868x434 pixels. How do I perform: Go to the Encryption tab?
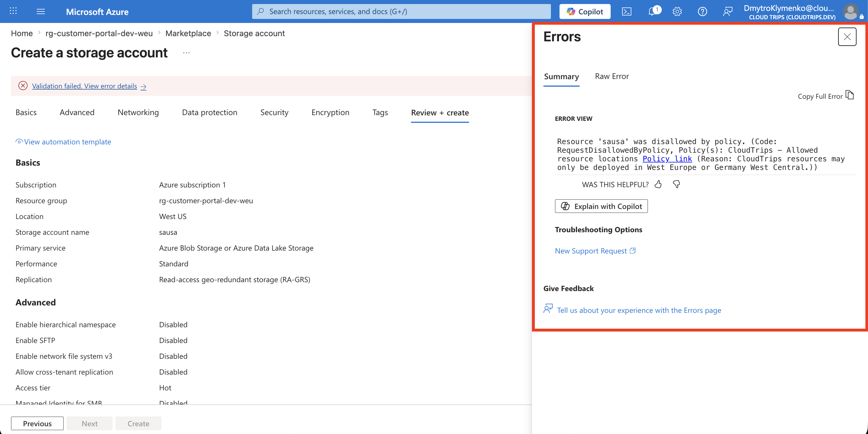pos(330,113)
